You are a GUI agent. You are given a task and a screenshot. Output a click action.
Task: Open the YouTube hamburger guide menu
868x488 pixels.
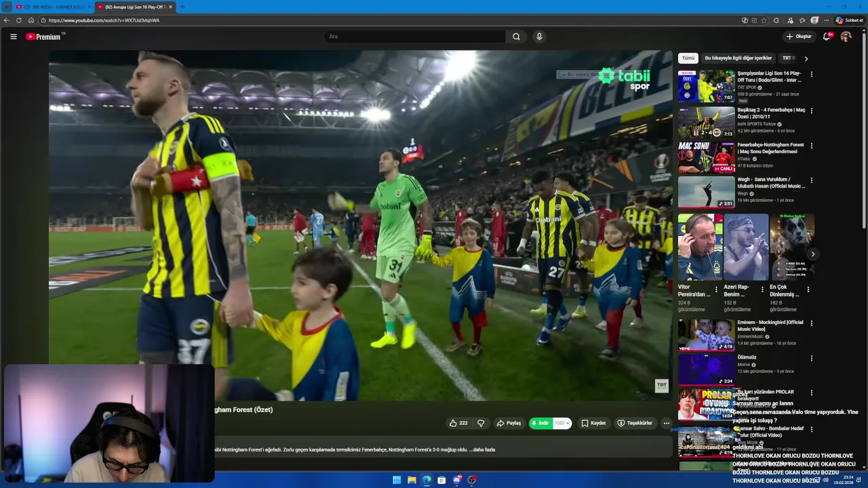pos(13,37)
